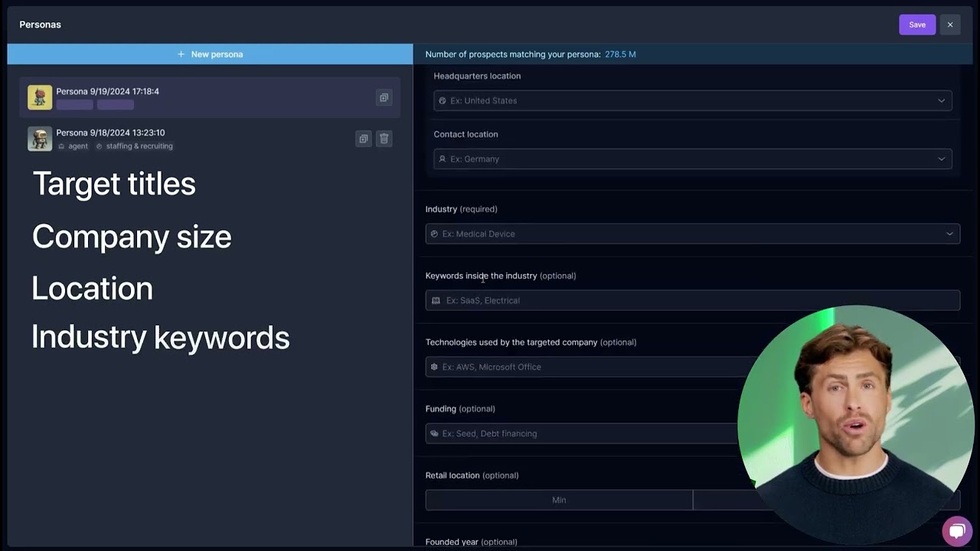Open chat support bubble

pyautogui.click(x=957, y=531)
